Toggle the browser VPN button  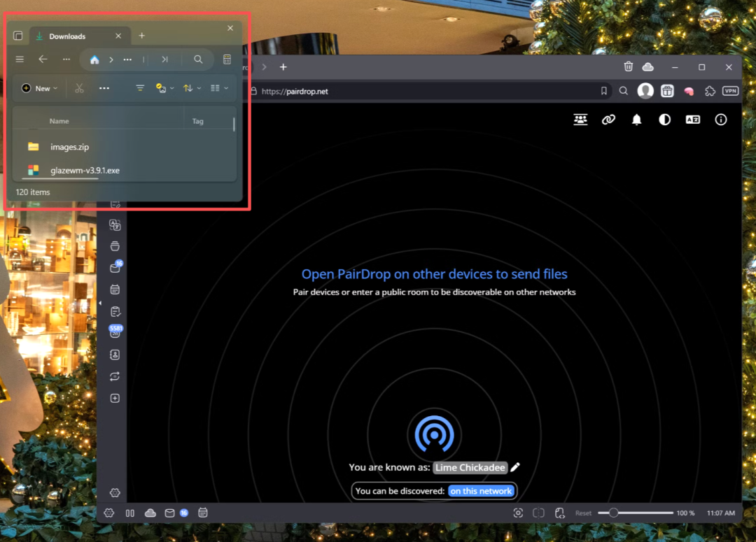tap(730, 91)
